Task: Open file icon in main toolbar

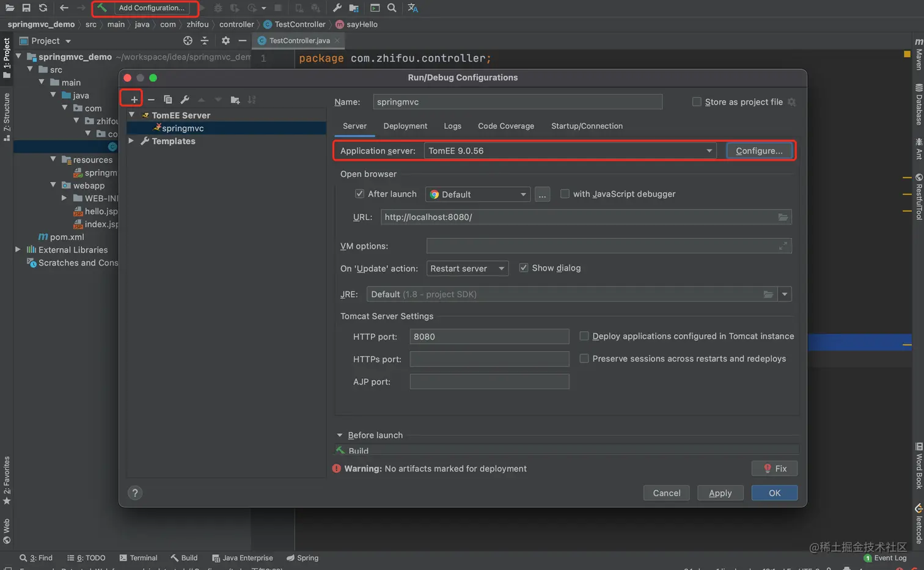Action: coord(10,8)
